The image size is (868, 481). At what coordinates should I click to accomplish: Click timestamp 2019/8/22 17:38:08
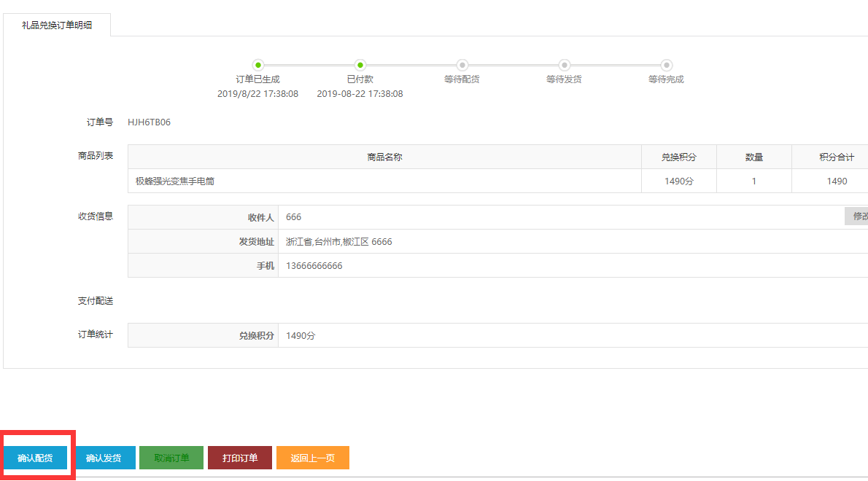(x=258, y=94)
